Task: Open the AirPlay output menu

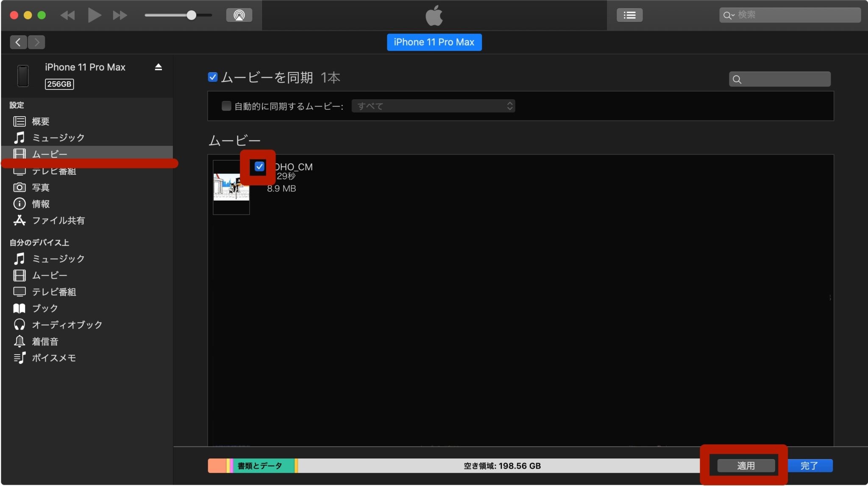Action: pyautogui.click(x=239, y=15)
